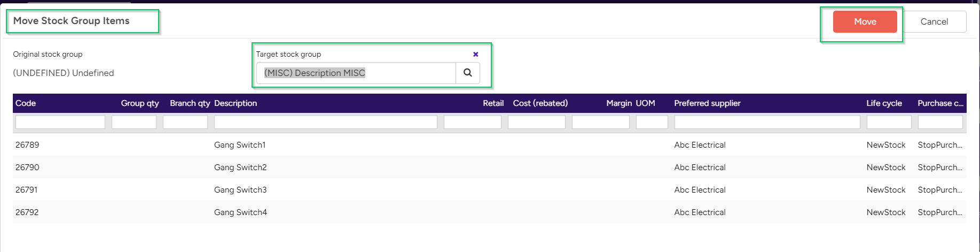Click the Gang Switch1 description cell
980x252 pixels.
pyautogui.click(x=240, y=145)
